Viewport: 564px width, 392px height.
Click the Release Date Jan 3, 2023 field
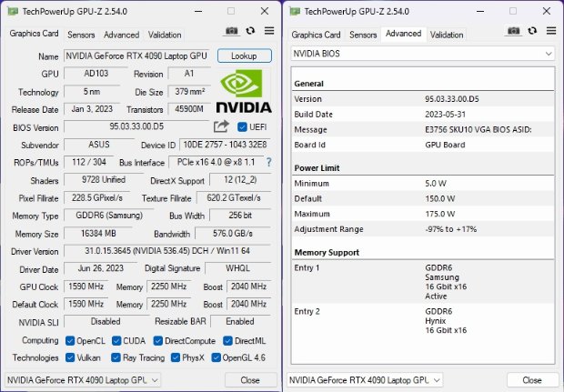click(92, 109)
